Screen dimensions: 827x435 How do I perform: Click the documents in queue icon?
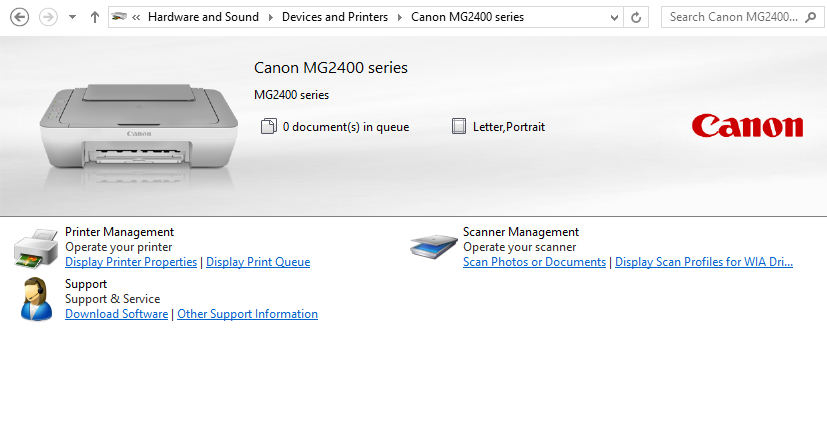(x=267, y=127)
